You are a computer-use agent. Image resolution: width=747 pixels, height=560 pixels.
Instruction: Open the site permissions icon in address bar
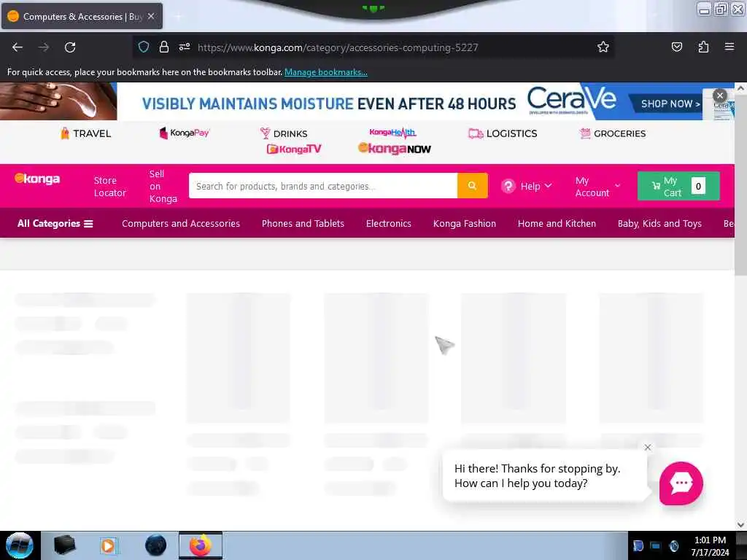tap(185, 47)
